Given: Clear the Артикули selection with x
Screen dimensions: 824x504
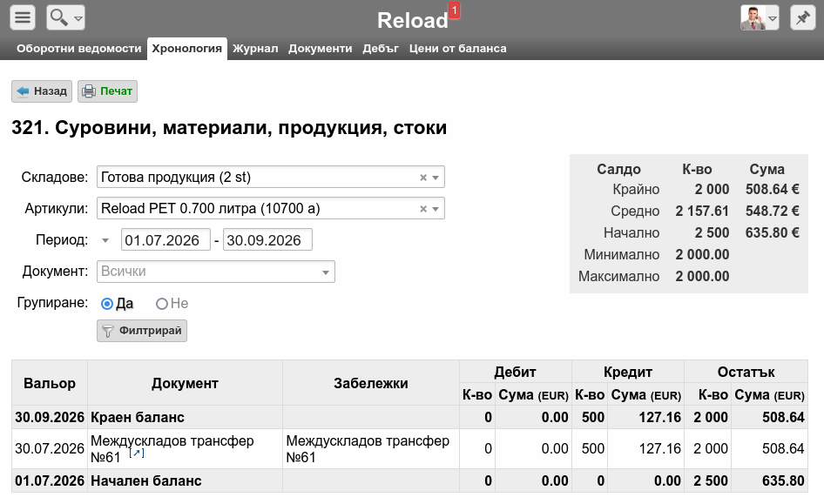Looking at the screenshot, I should click(423, 209).
